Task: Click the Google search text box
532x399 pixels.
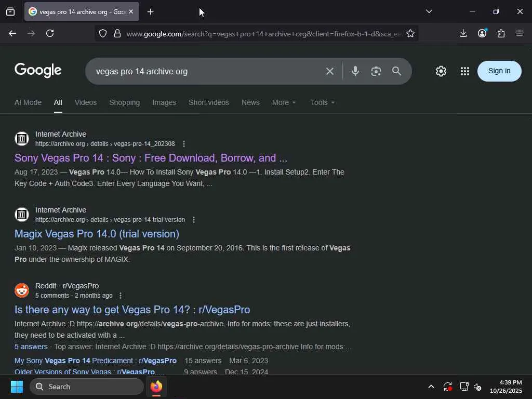Action: coord(207,71)
